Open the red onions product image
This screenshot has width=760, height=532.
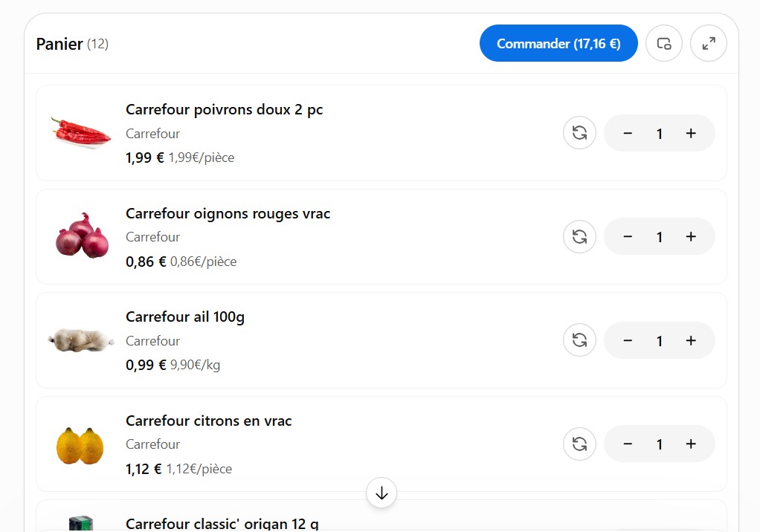82,236
